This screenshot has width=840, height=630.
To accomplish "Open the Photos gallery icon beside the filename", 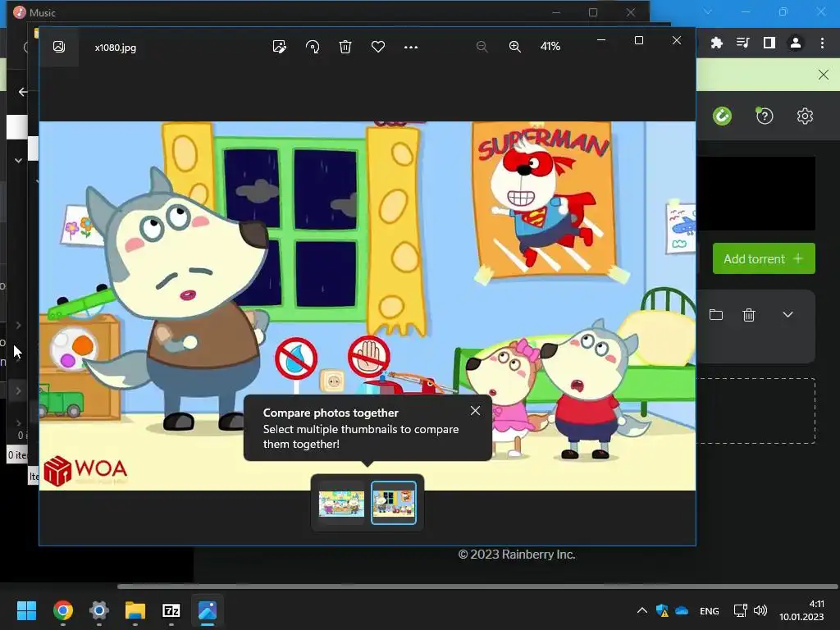I will (x=59, y=47).
